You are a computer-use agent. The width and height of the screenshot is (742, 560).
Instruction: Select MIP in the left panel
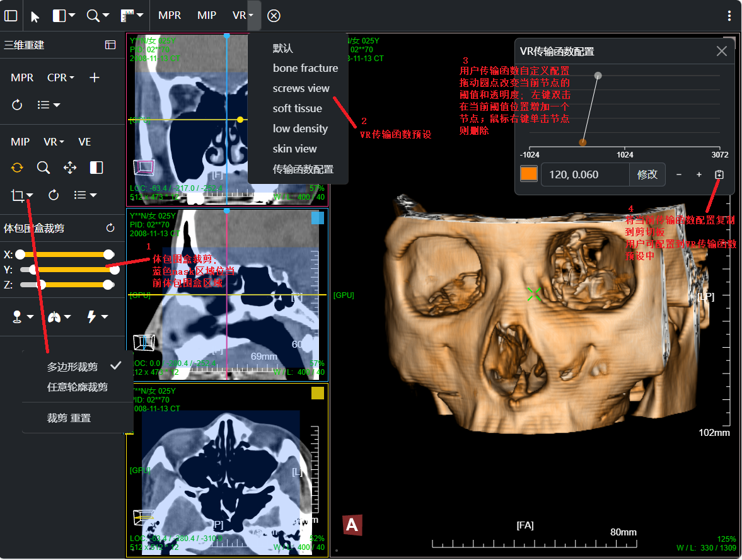click(20, 142)
